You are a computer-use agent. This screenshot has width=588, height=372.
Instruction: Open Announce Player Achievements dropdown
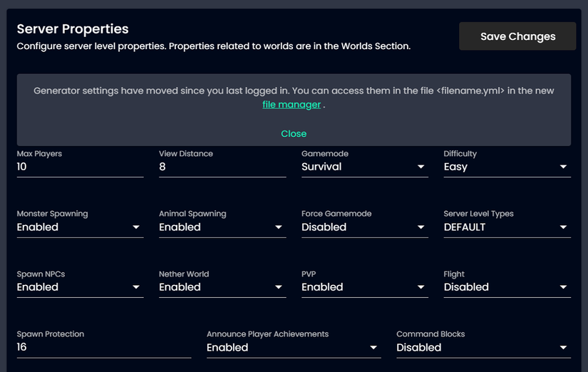[294, 348]
